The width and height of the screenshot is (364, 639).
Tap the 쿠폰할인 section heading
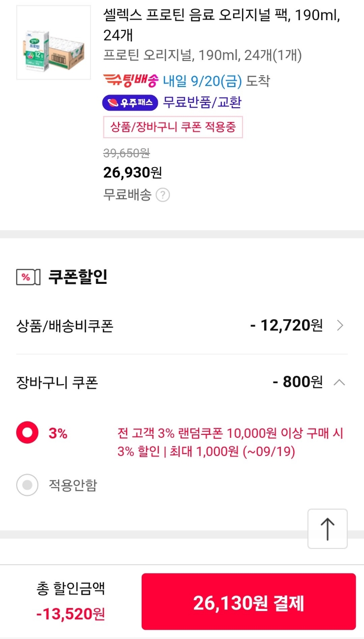tap(78, 277)
